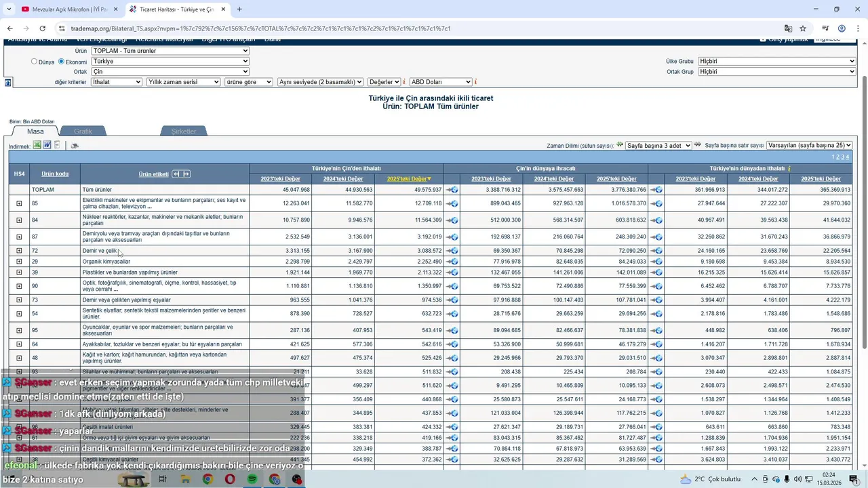Screen dimensions: 868x488
Task: Open globe arrow icon in row 85 after import values
Action: pyautogui.click(x=452, y=203)
